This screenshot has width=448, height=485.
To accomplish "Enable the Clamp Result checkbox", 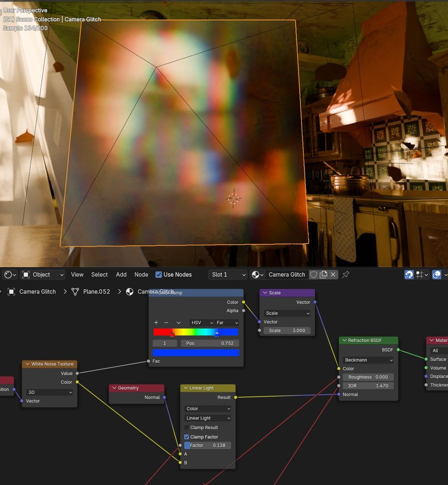I will (187, 427).
